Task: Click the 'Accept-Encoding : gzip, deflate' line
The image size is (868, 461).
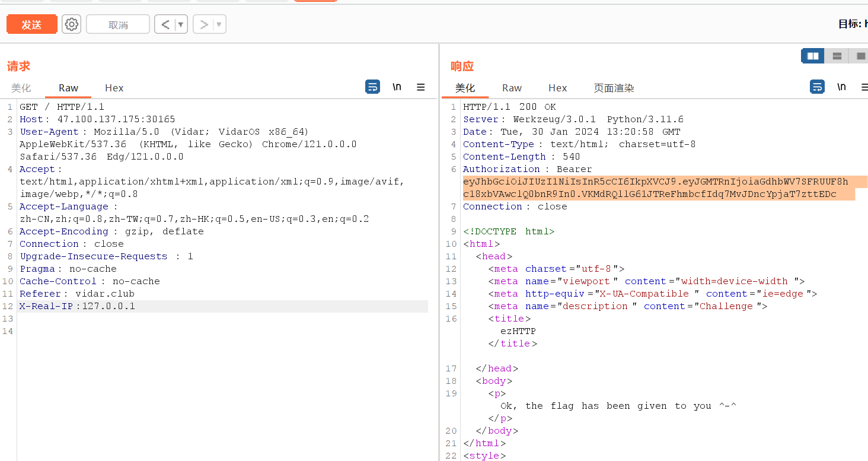Action: pos(111,231)
